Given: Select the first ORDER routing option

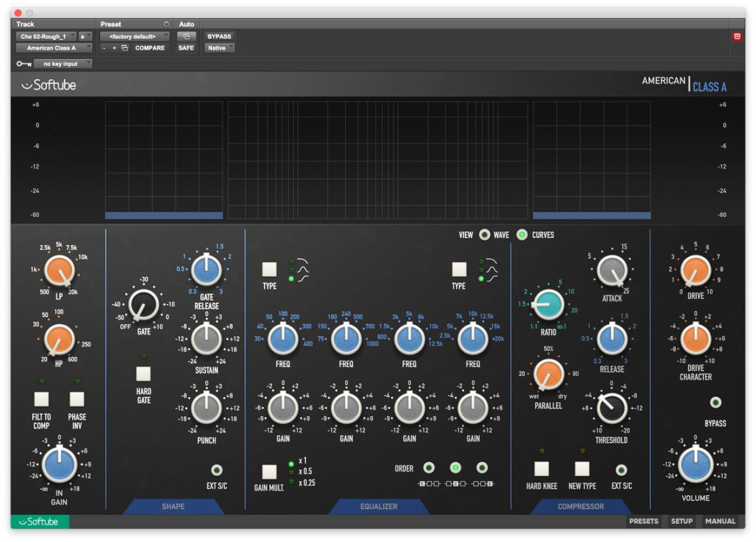Looking at the screenshot, I should coord(428,467).
